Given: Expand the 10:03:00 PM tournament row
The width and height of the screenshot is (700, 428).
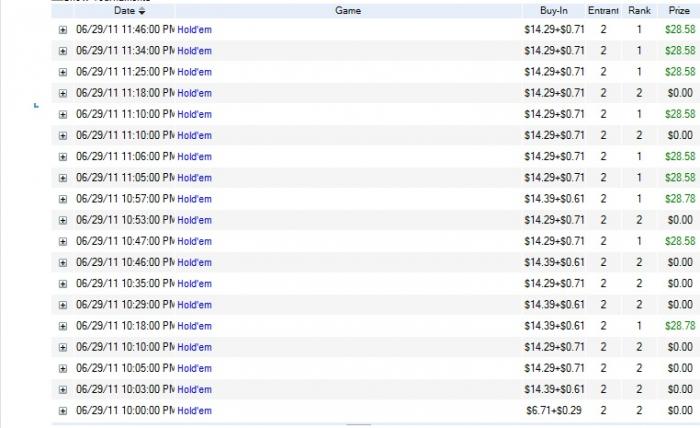Looking at the screenshot, I should click(63, 390).
